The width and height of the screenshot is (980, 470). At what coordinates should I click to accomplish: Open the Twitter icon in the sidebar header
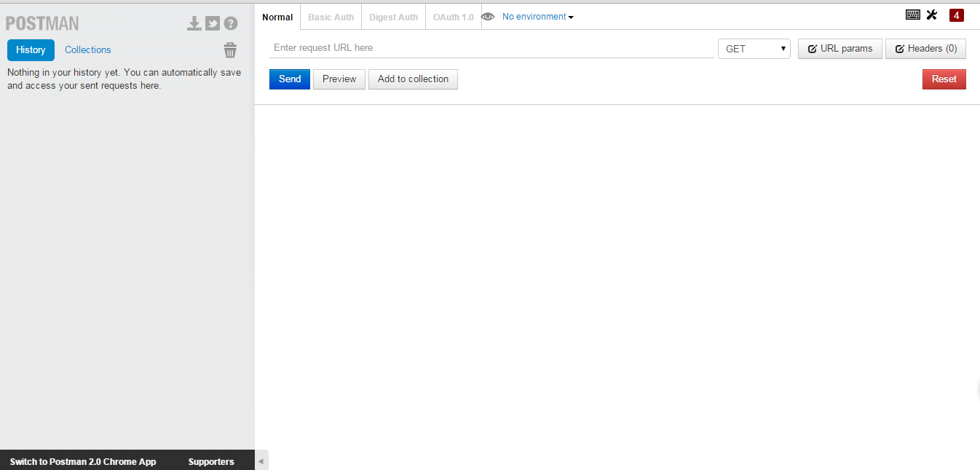tap(213, 23)
